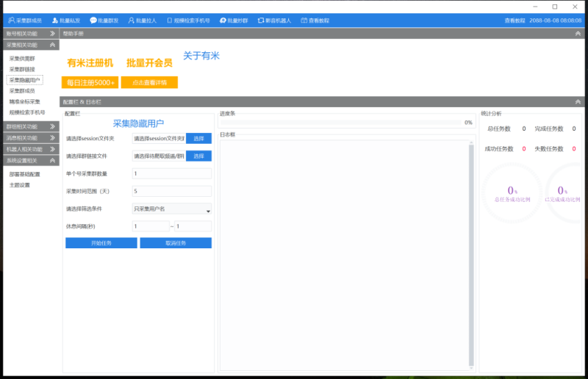The image size is (588, 379).
Task: Open the 影音机器人 toolbar item
Action: tap(274, 21)
